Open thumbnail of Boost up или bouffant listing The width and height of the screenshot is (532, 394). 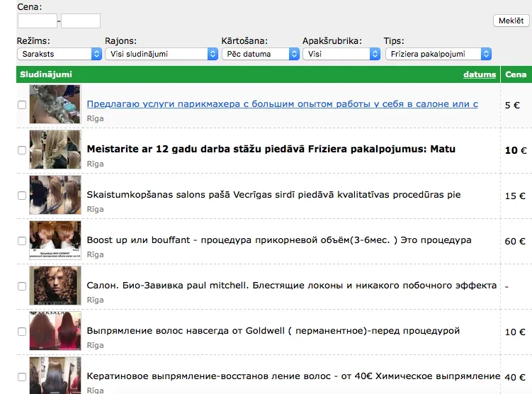point(55,240)
